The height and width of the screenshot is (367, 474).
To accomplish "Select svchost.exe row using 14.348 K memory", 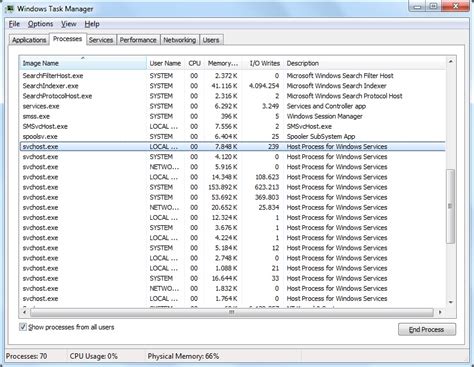I will coord(233,177).
